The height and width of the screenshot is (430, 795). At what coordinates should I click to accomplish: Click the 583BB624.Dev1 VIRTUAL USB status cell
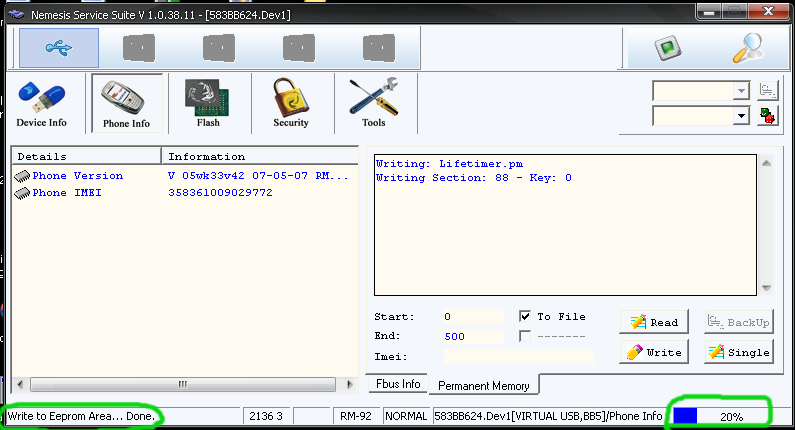pyautogui.click(x=548, y=416)
